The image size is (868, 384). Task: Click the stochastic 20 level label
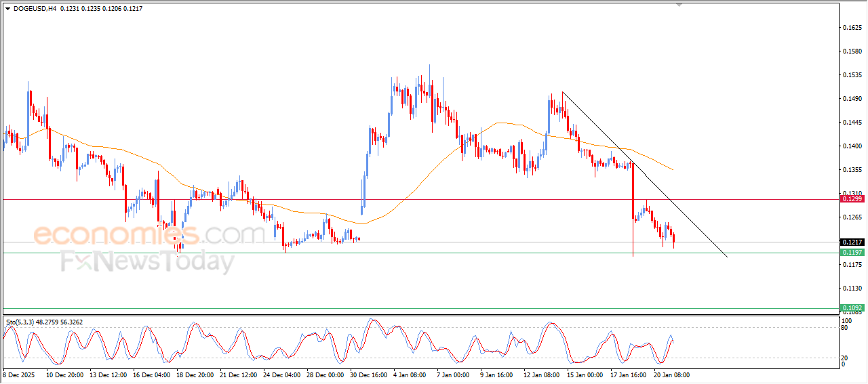(846, 358)
